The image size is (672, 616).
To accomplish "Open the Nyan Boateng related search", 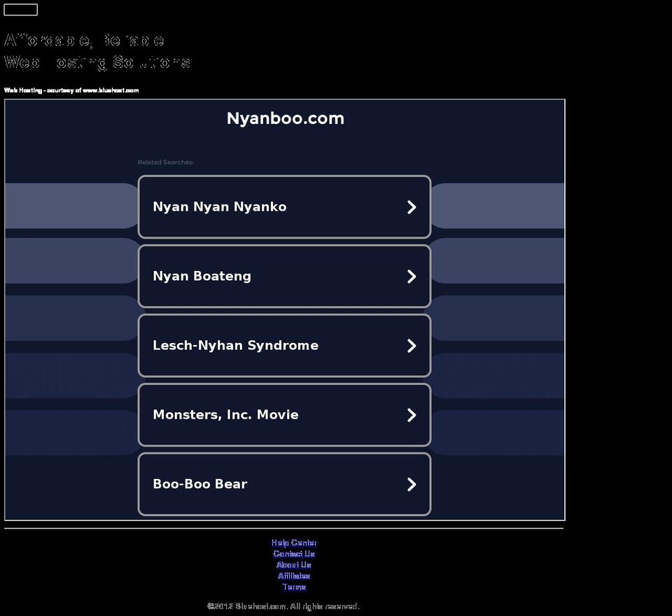I will (284, 276).
